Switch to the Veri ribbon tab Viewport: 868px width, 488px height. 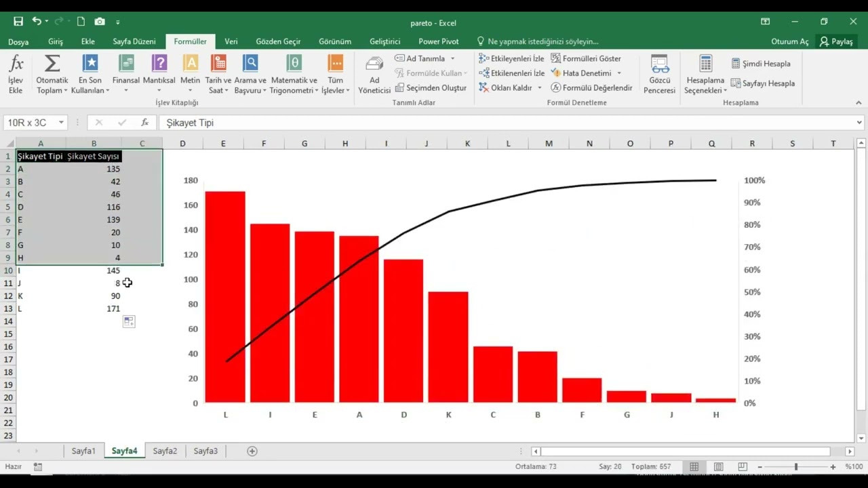231,41
